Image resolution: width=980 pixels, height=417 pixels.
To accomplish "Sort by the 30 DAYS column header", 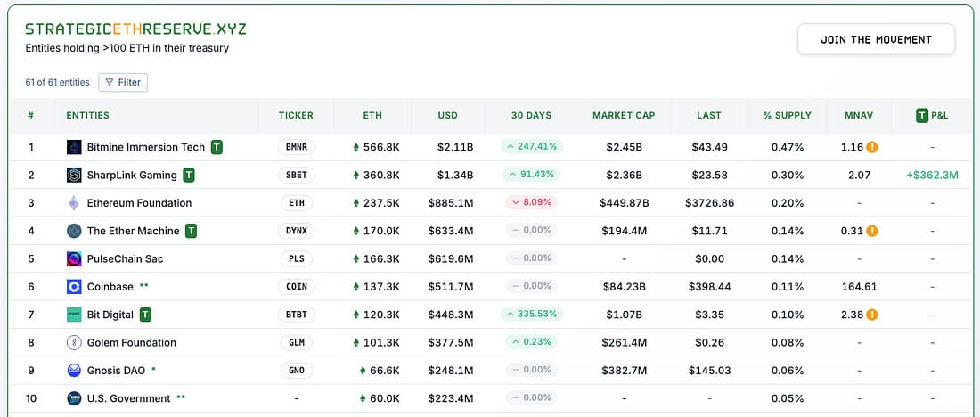I will 531,115.
